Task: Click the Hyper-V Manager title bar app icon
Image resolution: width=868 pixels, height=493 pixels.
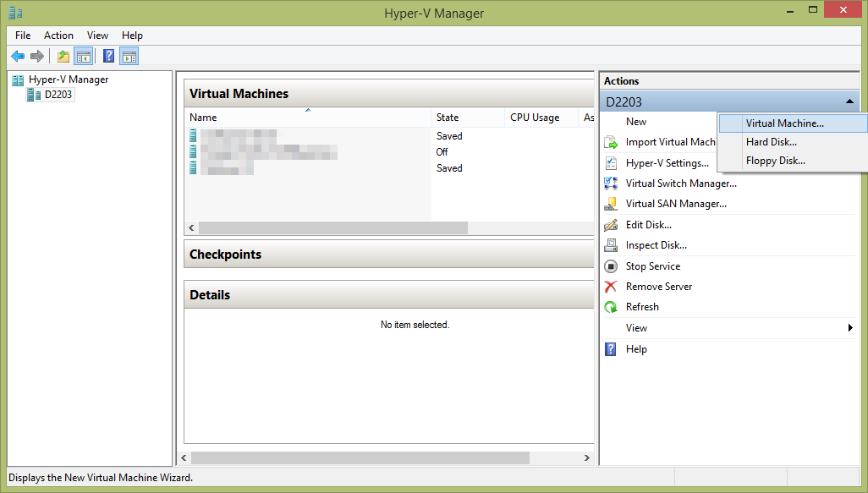Action: (x=15, y=12)
